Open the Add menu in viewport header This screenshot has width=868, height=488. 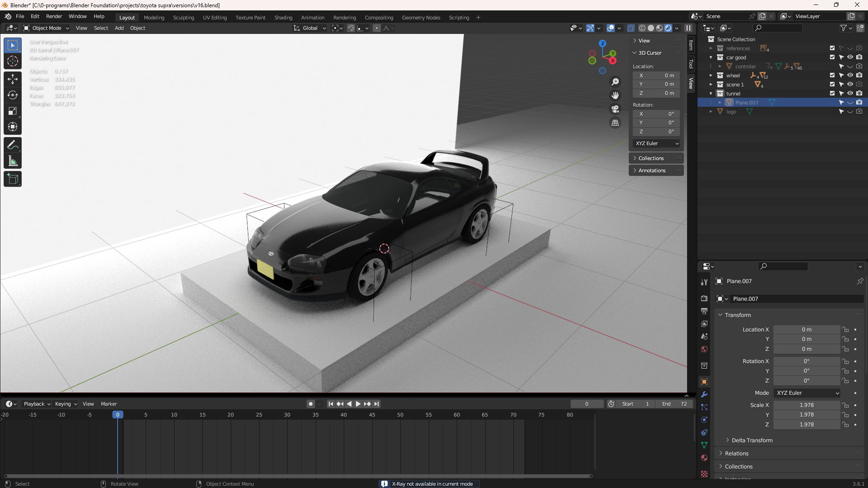[x=119, y=28]
